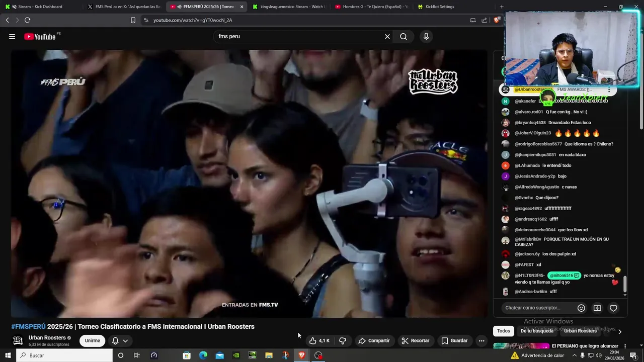The image size is (644, 362).
Task: Switch to 'Hombres G - Te Quiero' tab
Action: [x=371, y=7]
